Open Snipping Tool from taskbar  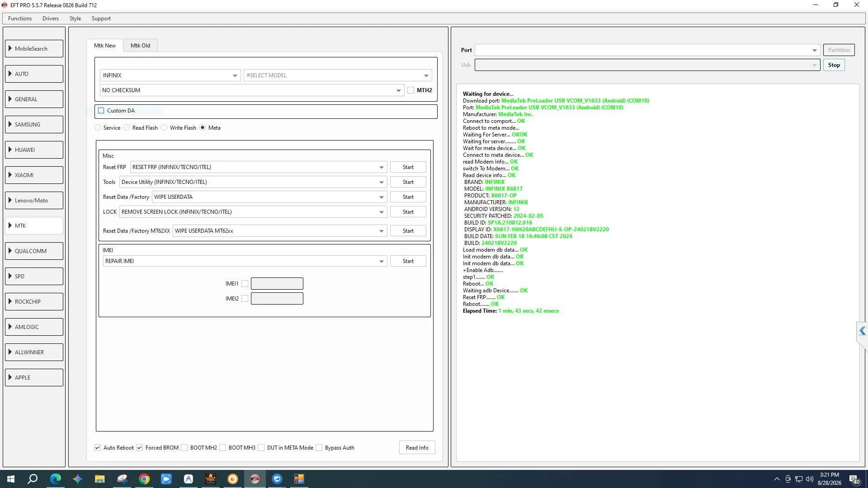click(x=122, y=479)
